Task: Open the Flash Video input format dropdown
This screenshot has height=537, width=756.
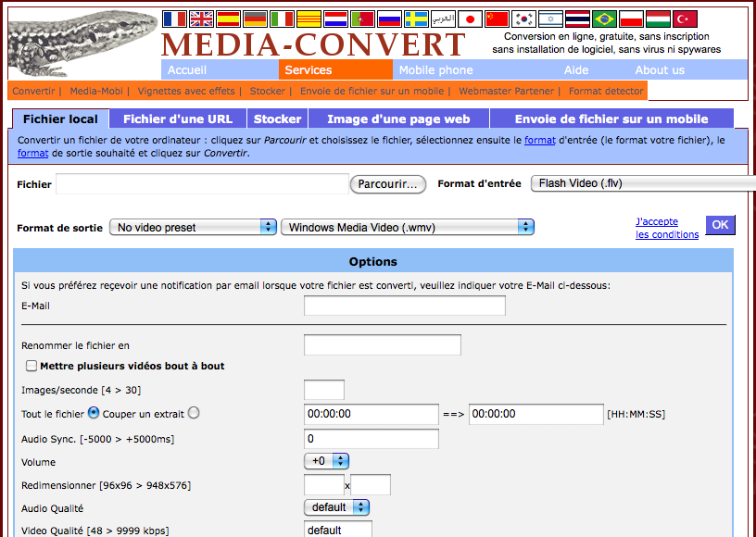Action: 643,183
